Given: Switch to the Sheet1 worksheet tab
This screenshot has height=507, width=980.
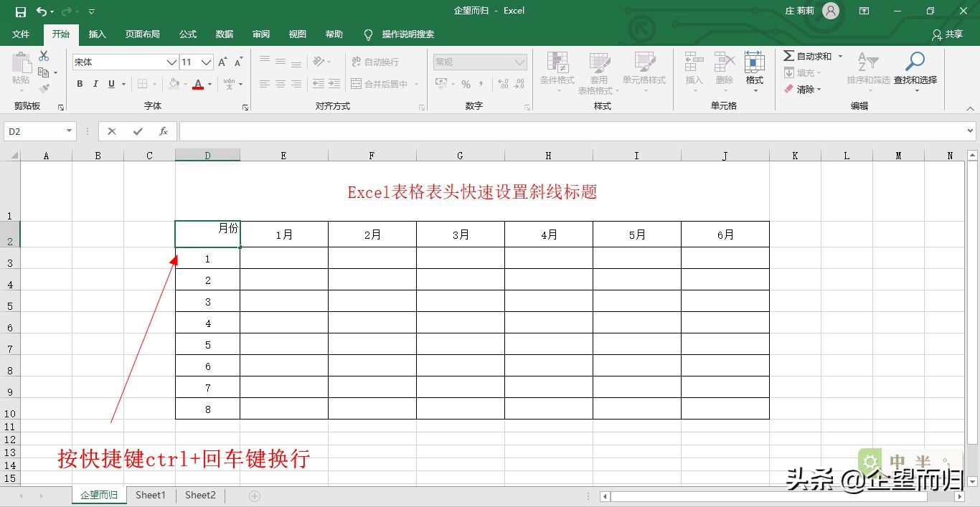Looking at the screenshot, I should 150,495.
